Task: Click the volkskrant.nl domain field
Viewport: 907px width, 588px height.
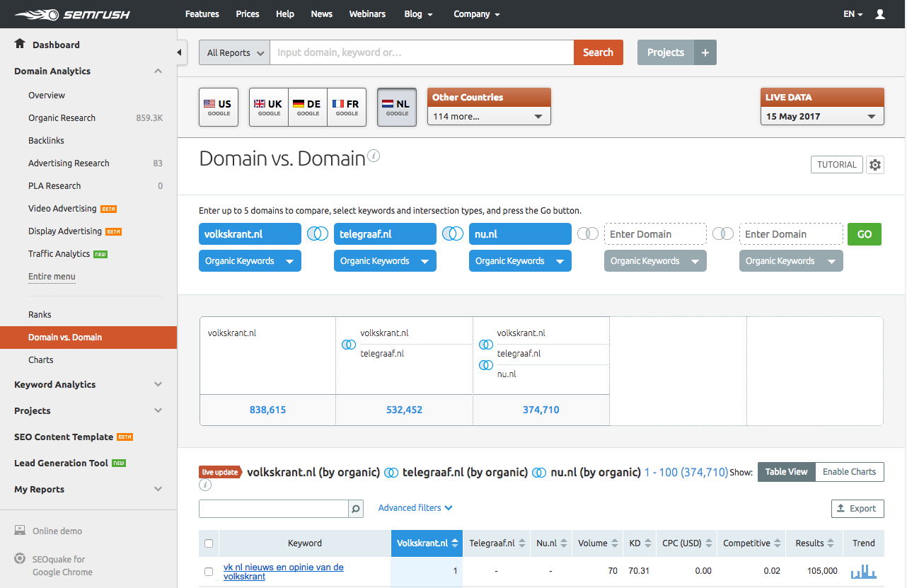Action: pyautogui.click(x=250, y=234)
